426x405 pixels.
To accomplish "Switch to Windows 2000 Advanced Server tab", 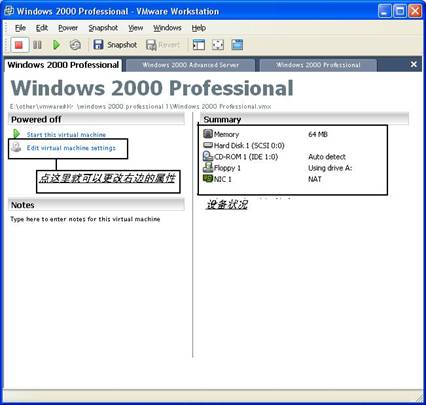I will (190, 65).
